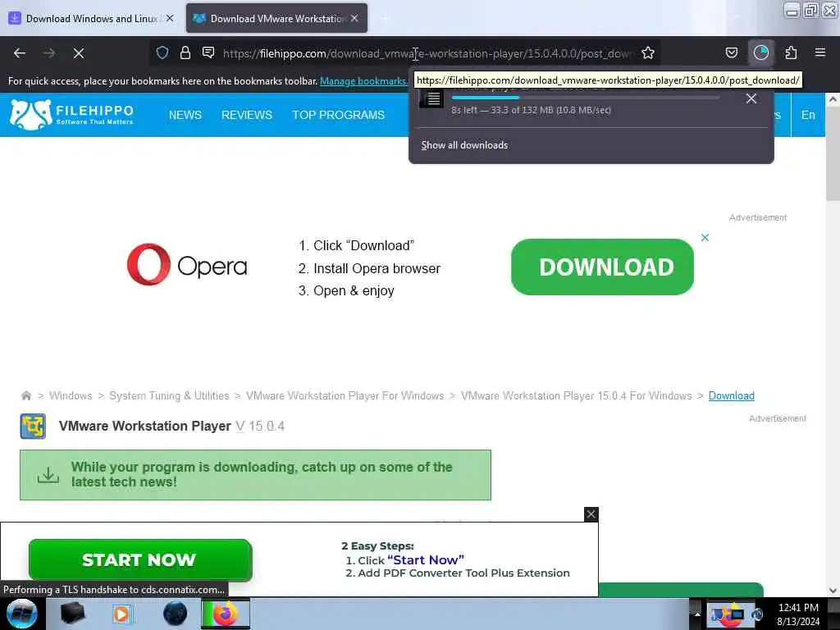Click the green Opera DOWNLOAD button

602,267
